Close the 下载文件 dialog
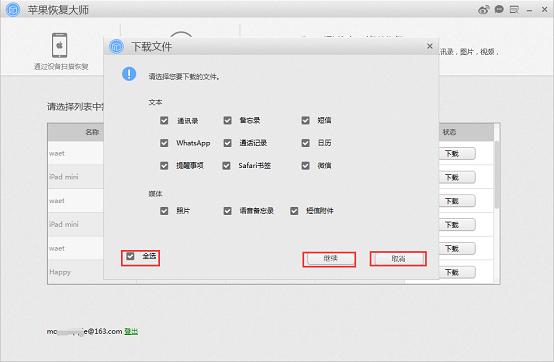The height and width of the screenshot is (362, 554). pos(430,46)
